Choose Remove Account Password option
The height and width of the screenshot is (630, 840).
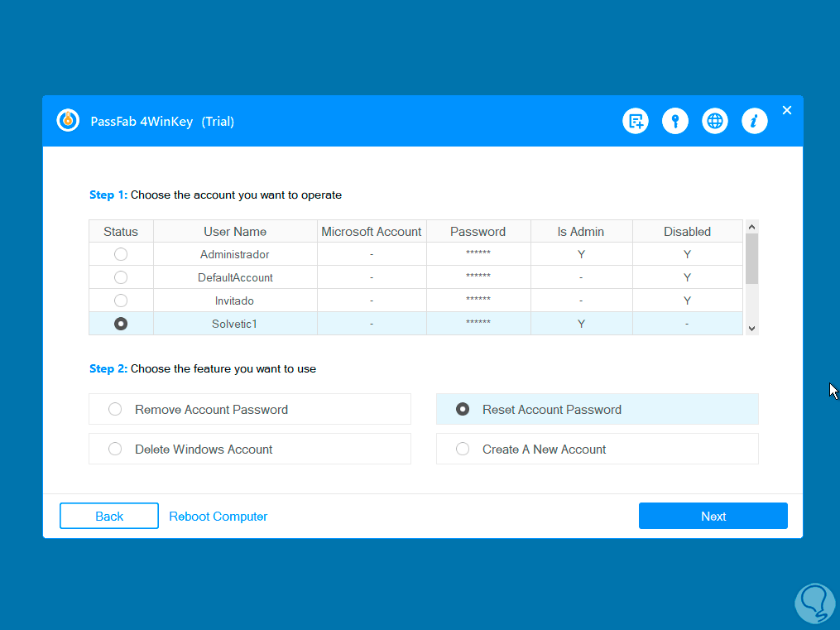[x=250, y=409]
